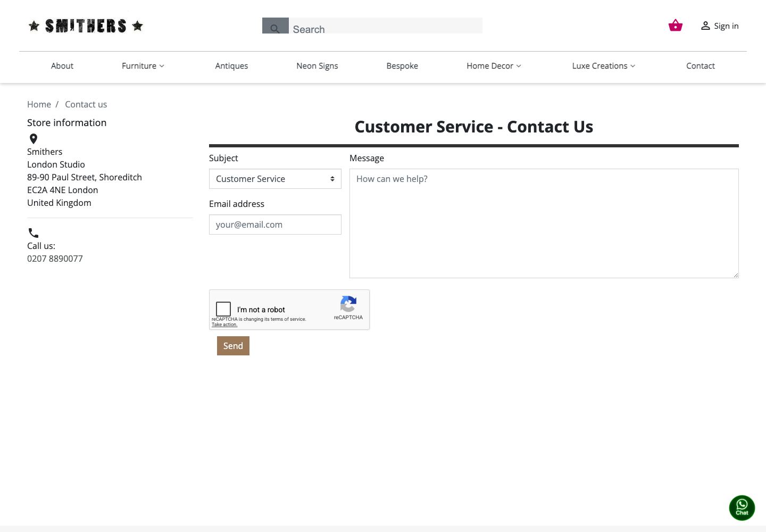The image size is (766, 532).
Task: Click the user account icon
Action: point(705,26)
